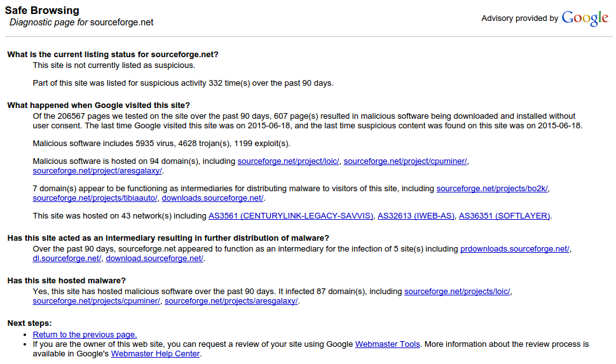616x364 pixels.
Task: Open the Webmaster Help Center link
Action: click(155, 354)
